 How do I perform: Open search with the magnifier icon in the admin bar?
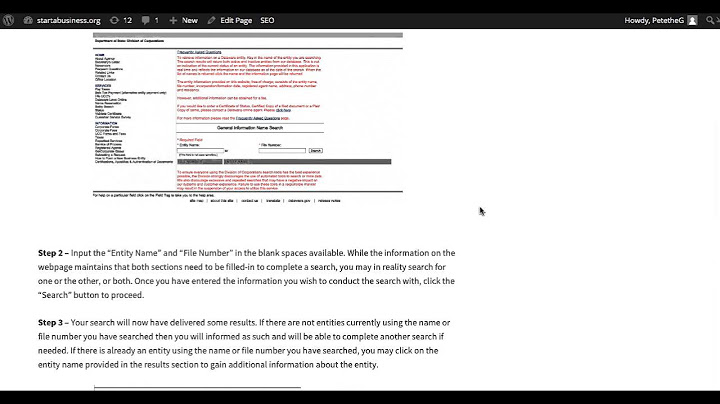pos(710,20)
